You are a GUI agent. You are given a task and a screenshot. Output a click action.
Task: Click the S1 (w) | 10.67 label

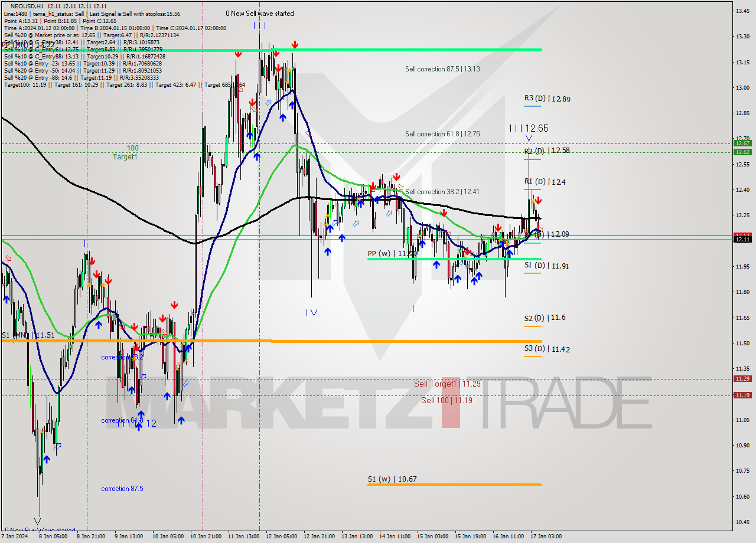[392, 479]
